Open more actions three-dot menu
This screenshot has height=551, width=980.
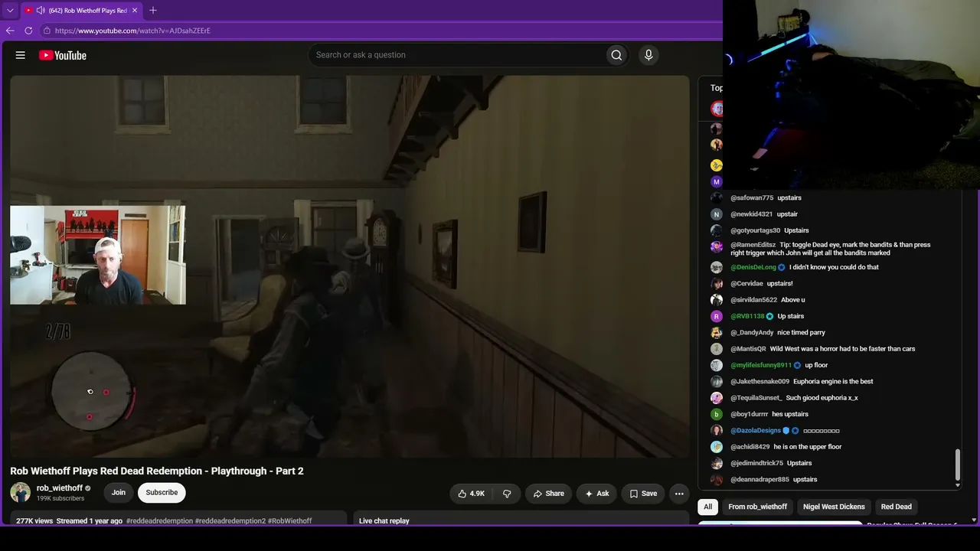pos(679,494)
